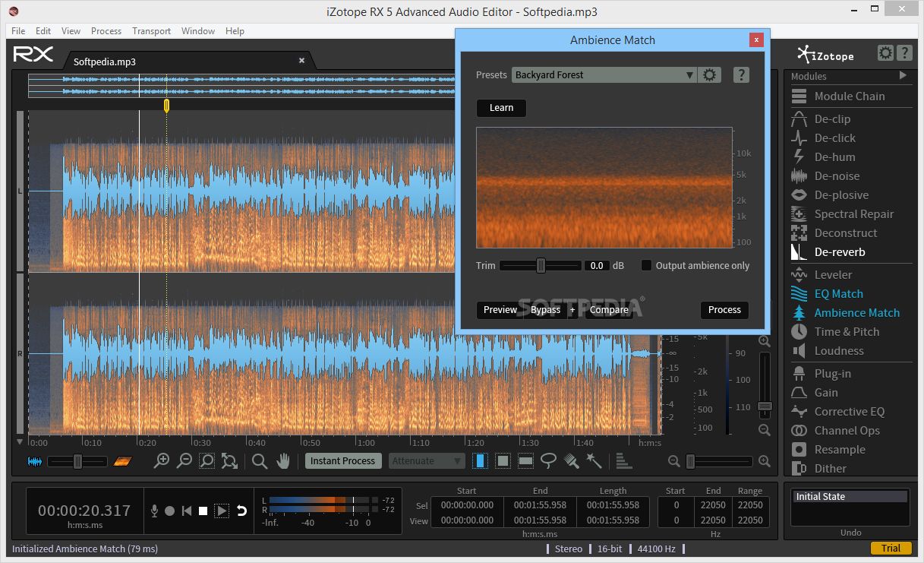Toggle Instant Process mode
The height and width of the screenshot is (563, 924).
coord(342,460)
